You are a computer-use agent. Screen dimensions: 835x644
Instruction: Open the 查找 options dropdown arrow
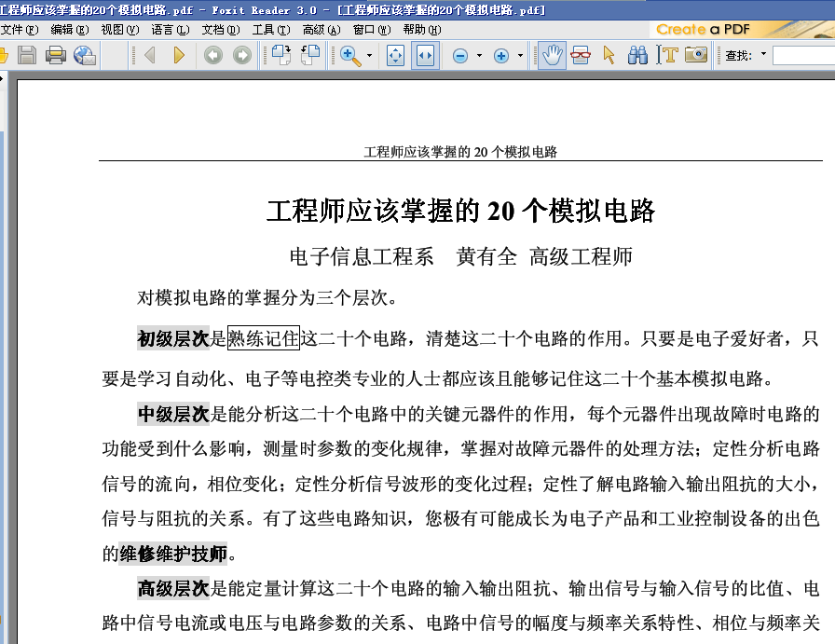[763, 54]
